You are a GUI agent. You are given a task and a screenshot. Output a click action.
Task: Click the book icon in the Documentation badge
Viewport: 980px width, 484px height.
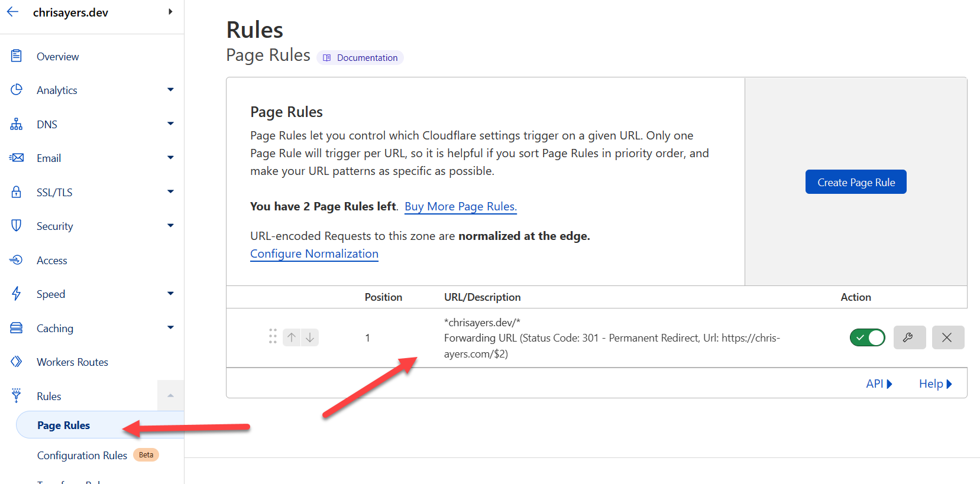[327, 58]
